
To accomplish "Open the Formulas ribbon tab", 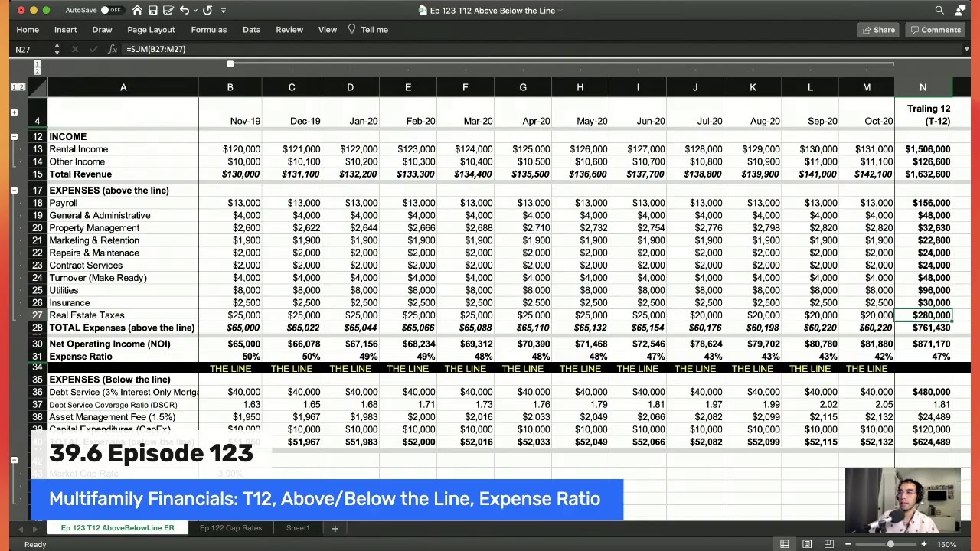I will (209, 29).
